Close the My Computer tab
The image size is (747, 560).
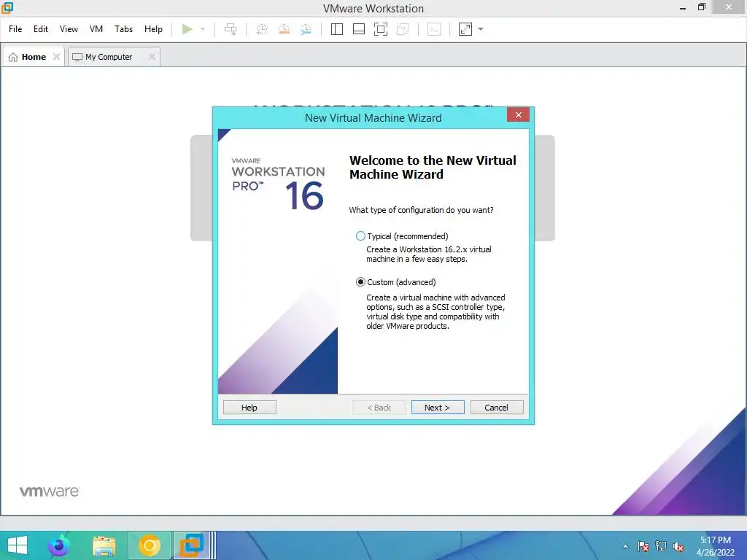tap(152, 57)
